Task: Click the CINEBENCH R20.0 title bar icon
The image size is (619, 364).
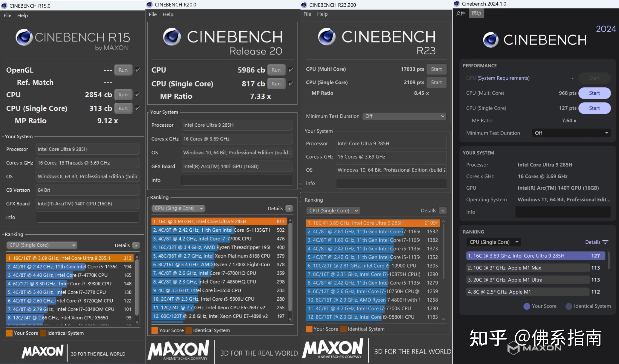Action: [x=149, y=4]
